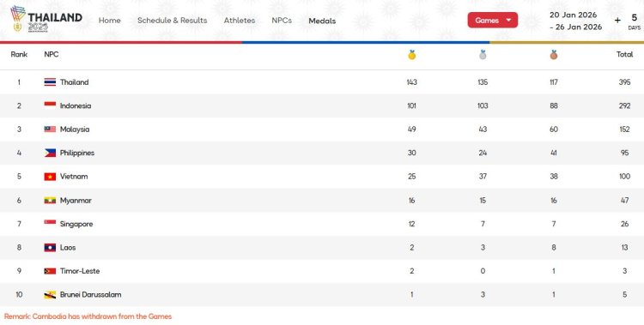This screenshot has height=325, width=644.
Task: Open Singapore NPC link
Action: [76, 224]
